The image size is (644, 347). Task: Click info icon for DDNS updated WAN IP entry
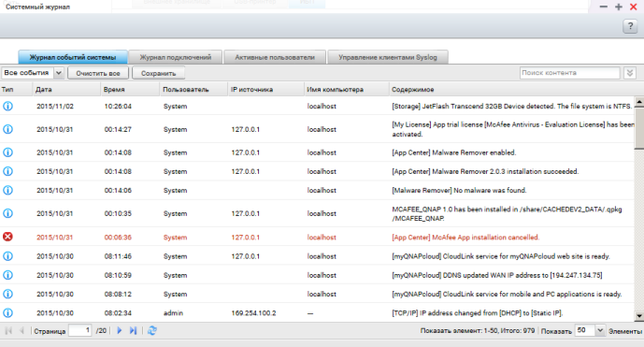click(7, 275)
